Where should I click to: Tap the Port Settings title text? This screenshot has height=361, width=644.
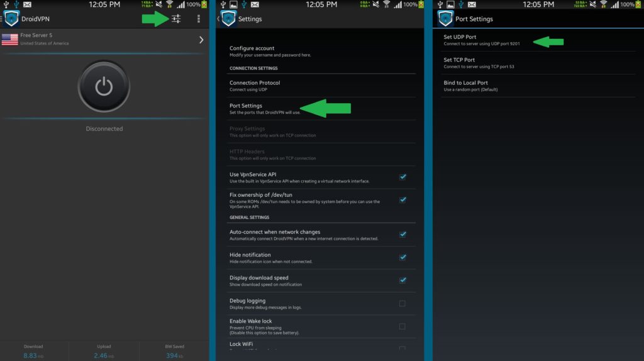pos(474,19)
